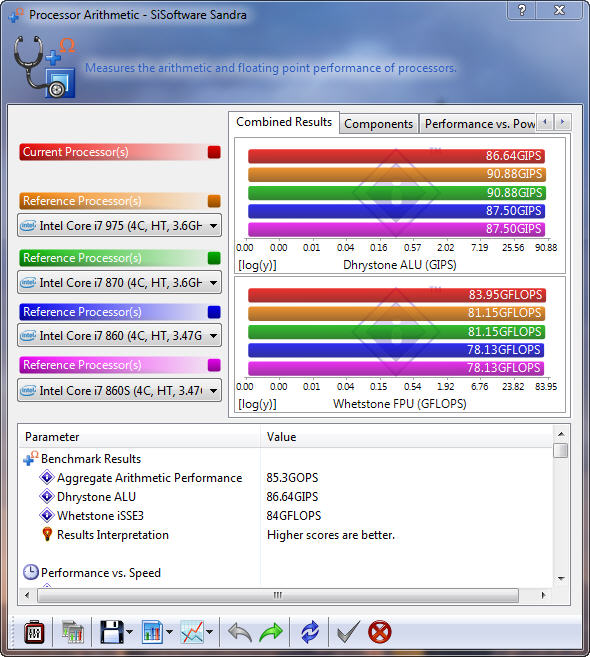Click the blue reference processor color swatch

coord(214,312)
